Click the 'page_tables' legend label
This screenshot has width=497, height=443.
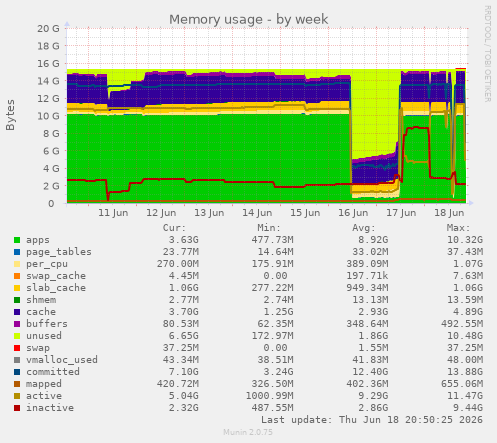coord(59,252)
